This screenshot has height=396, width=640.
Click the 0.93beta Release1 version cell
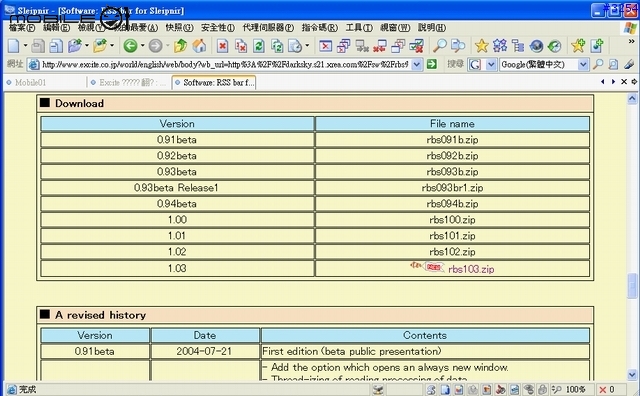177,188
